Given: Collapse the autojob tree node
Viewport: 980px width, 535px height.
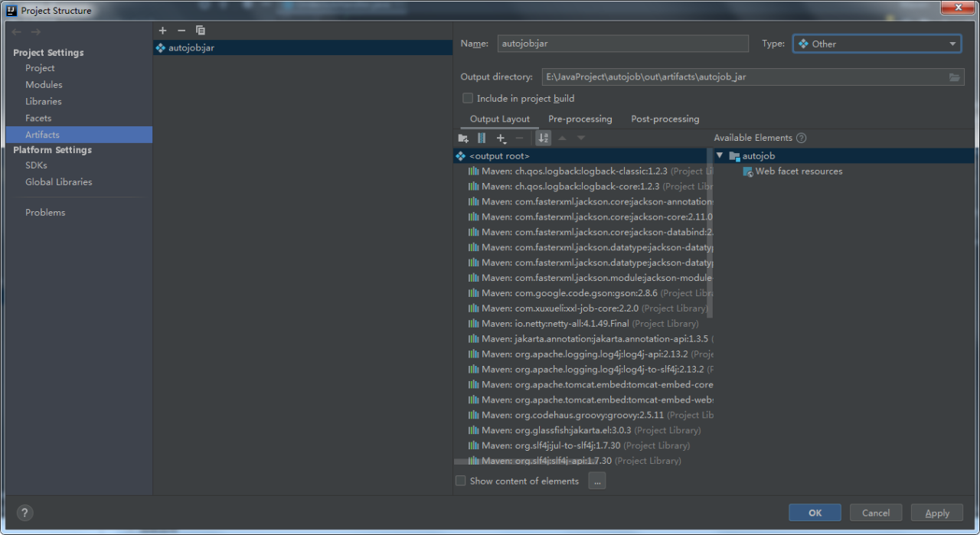Looking at the screenshot, I should 720,156.
